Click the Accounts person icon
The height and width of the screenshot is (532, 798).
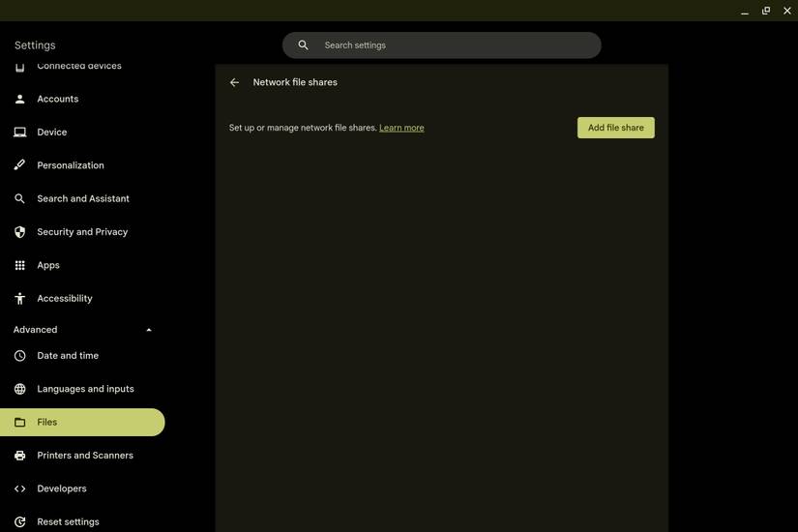tap(20, 99)
